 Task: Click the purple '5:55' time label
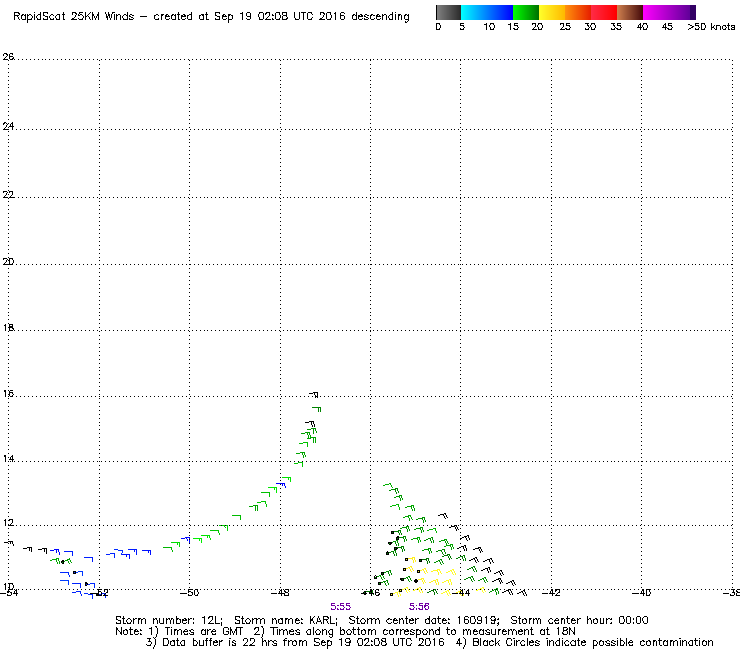(340, 607)
